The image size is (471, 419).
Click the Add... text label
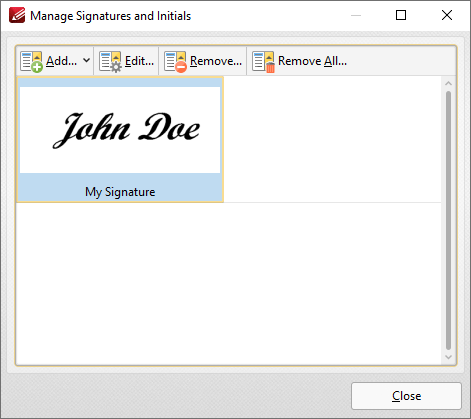point(61,61)
